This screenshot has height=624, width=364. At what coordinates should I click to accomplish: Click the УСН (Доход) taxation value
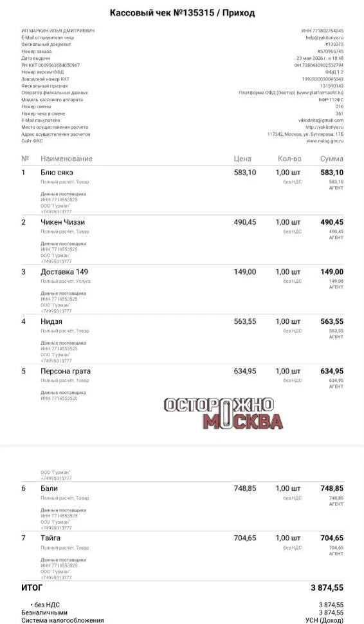tap(324, 620)
